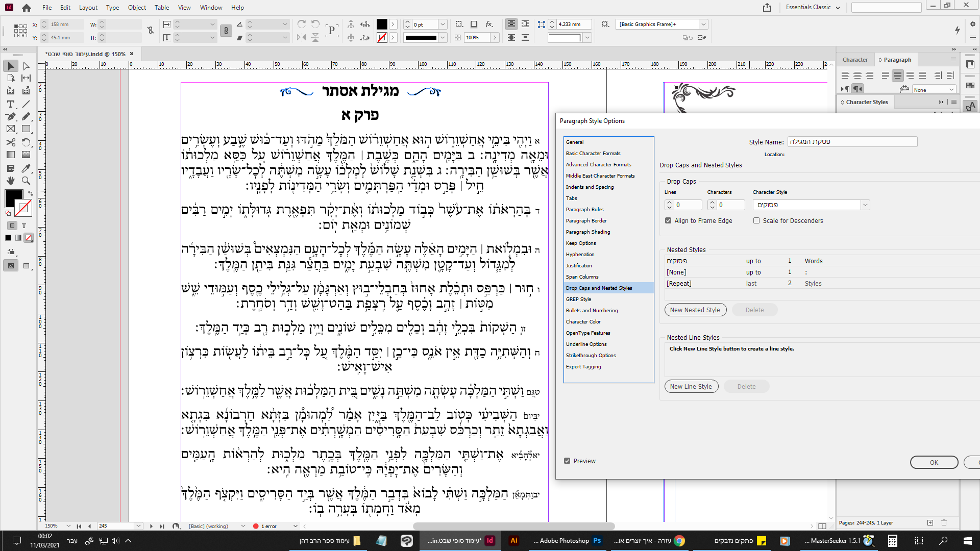
Task: Select the Rectangle Frame tool
Action: (10, 129)
